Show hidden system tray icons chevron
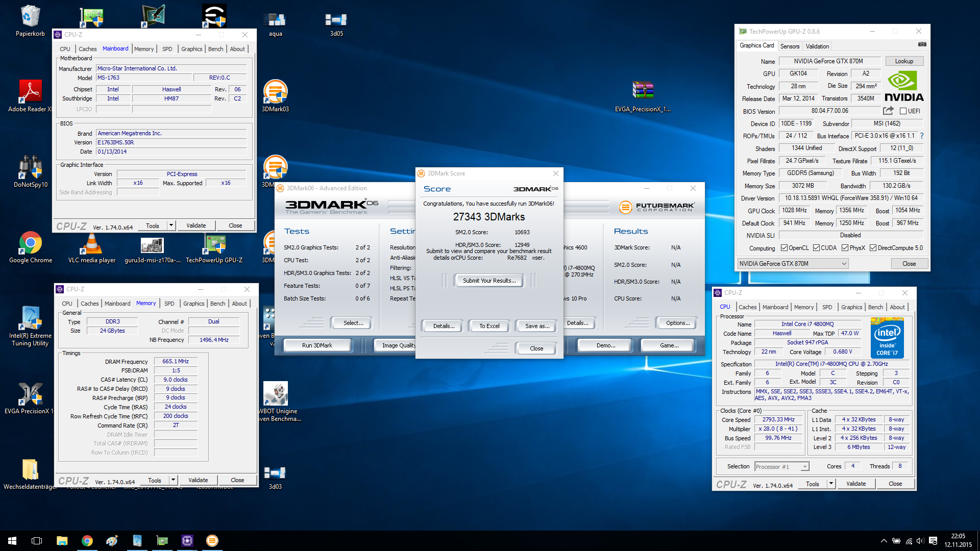The height and width of the screenshot is (551, 980). point(884,541)
